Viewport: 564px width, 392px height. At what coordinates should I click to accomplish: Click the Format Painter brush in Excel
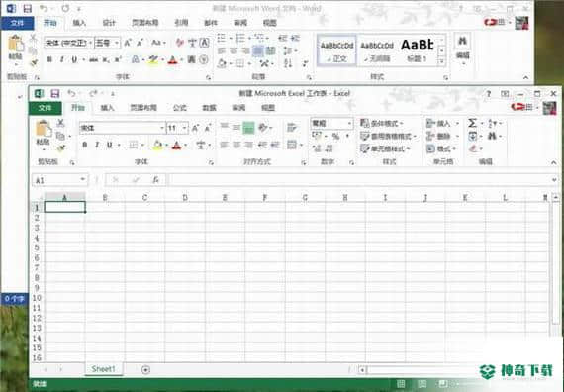click(60, 147)
